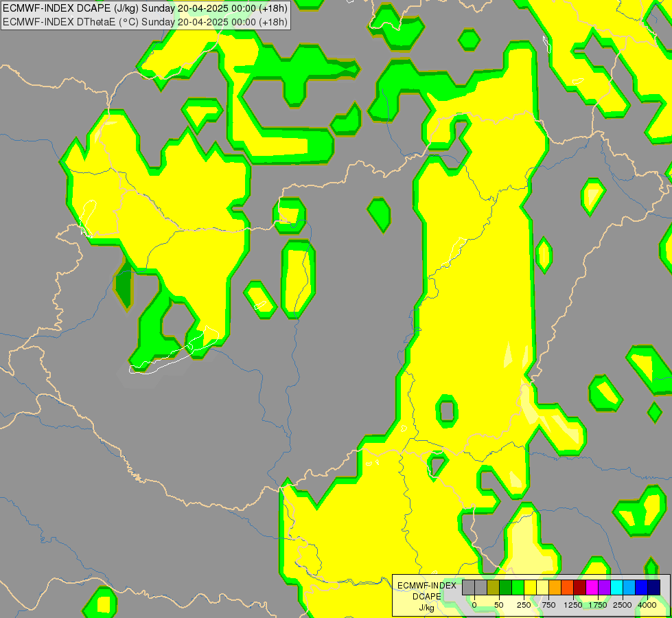Click the legend tick label 1250
Image resolution: width=672 pixels, height=618 pixels.
coord(573,605)
